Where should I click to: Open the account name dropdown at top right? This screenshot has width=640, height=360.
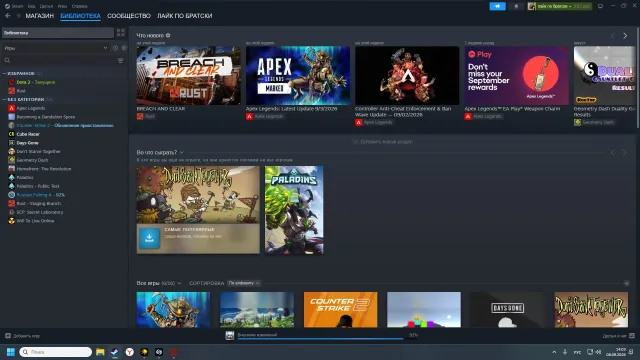click(560, 6)
